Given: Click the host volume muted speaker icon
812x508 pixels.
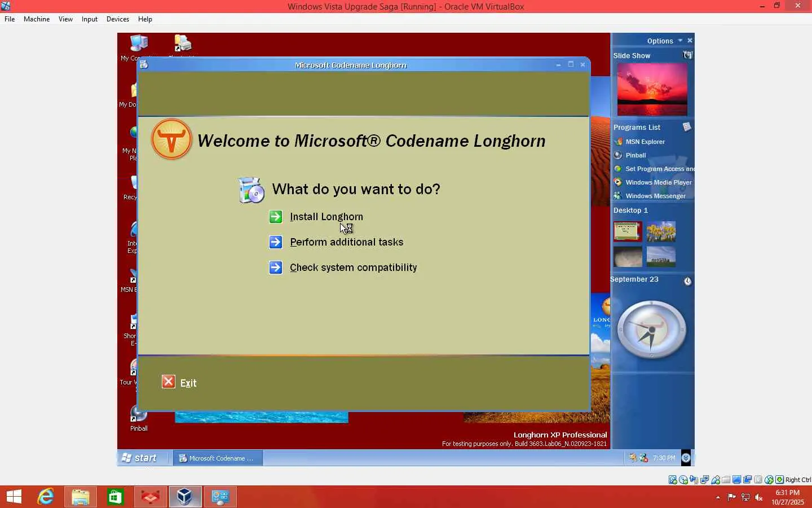Looking at the screenshot, I should point(759,497).
